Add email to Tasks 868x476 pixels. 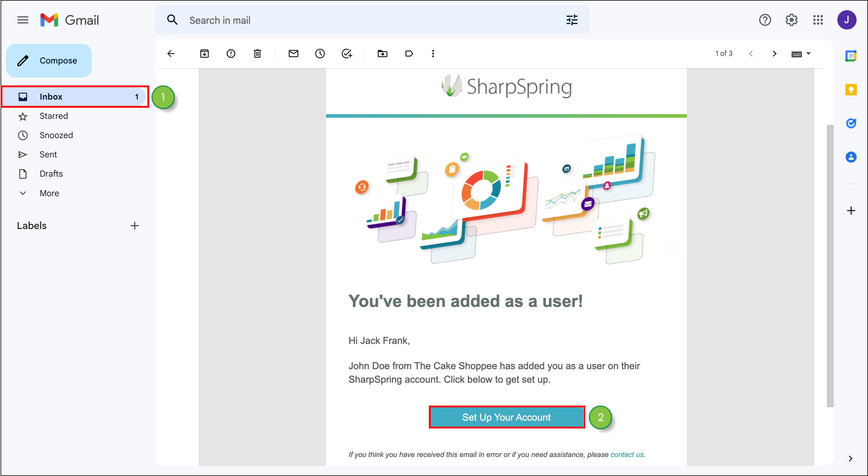coord(346,54)
